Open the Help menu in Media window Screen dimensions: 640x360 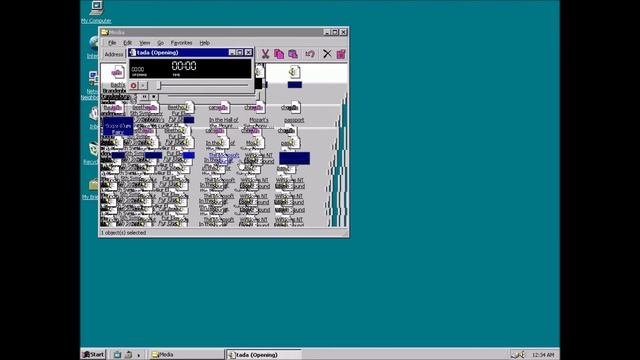pyautogui.click(x=204, y=43)
